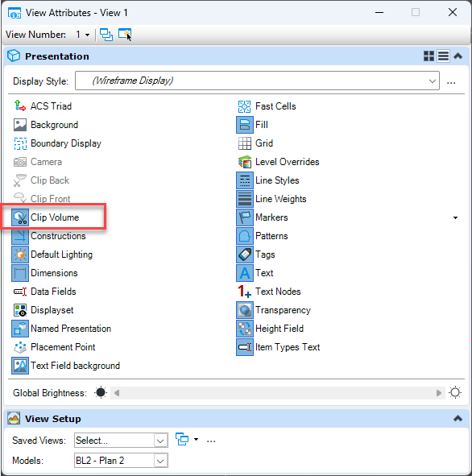472x476 pixels.
Task: Toggle the Transparency icon
Action: 245,310
